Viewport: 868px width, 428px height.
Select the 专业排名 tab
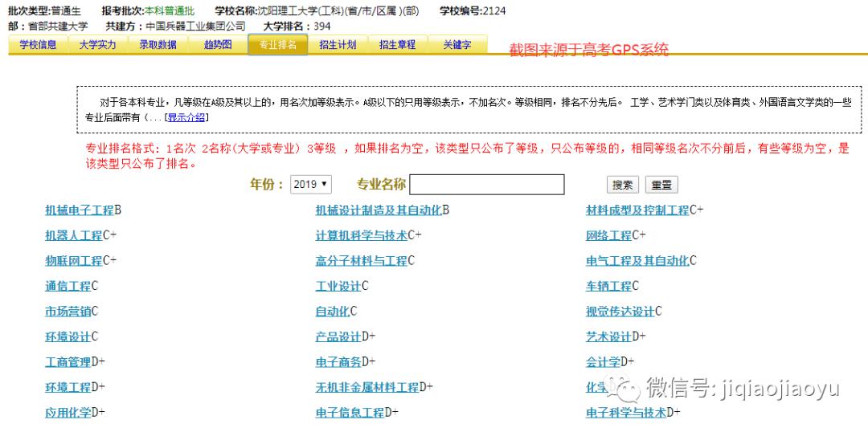(x=278, y=45)
